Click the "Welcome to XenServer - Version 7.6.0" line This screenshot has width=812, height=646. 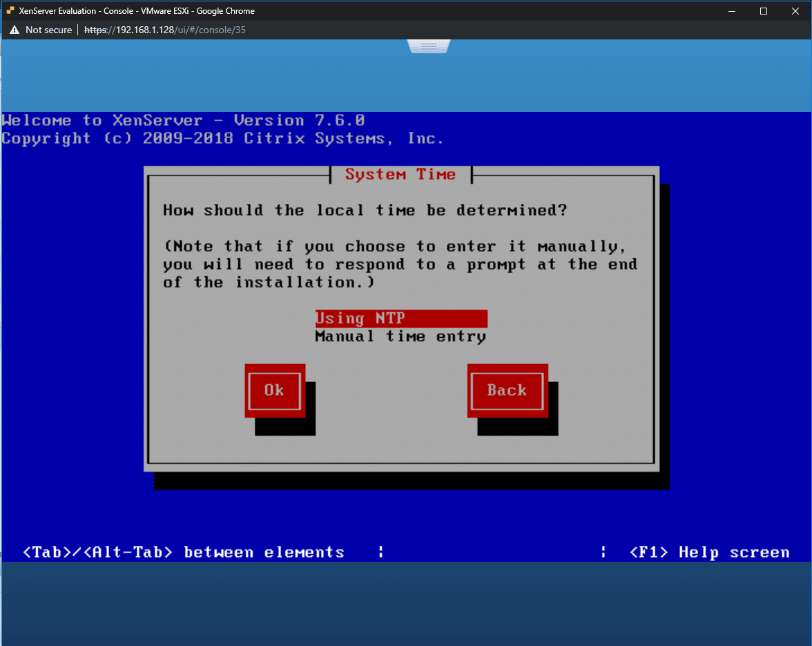(184, 121)
